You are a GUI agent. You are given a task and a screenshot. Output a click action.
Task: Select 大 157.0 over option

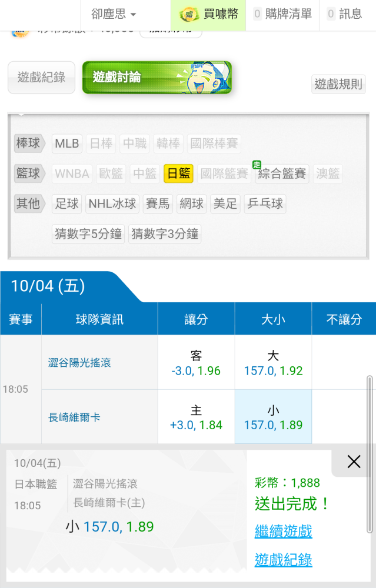pyautogui.click(x=273, y=363)
